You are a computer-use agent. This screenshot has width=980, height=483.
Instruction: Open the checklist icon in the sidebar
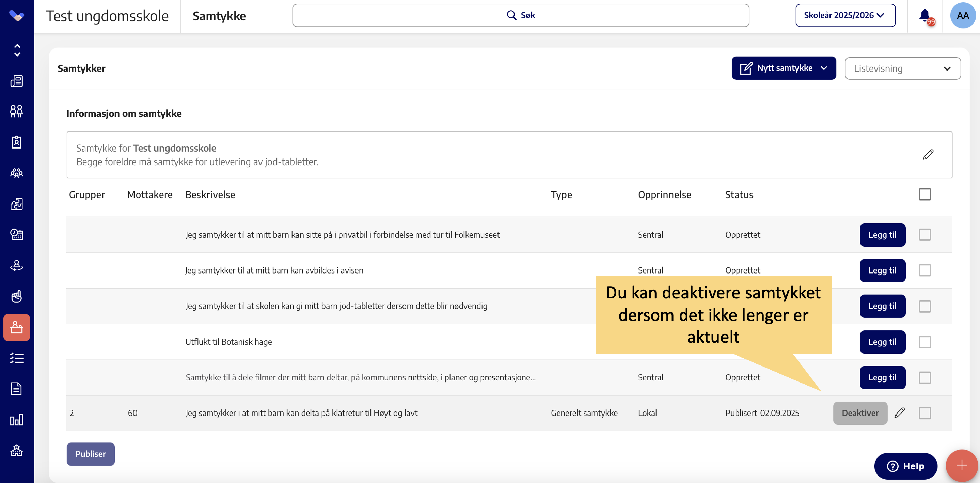pyautogui.click(x=17, y=358)
